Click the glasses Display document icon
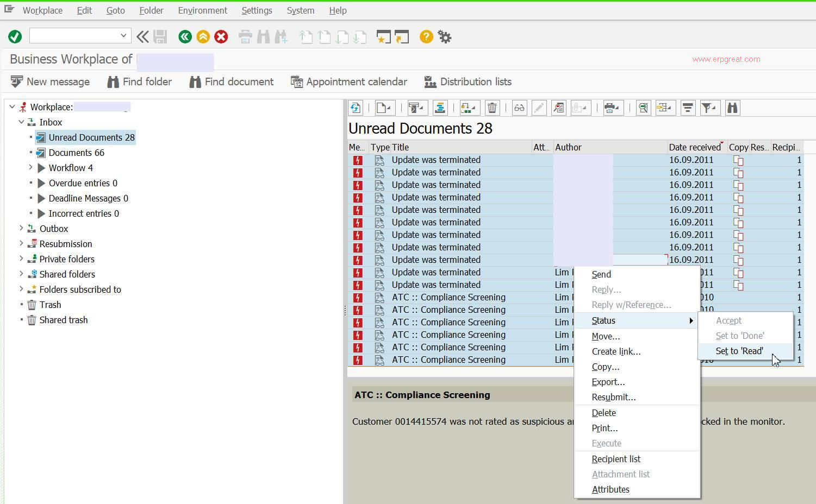 519,108
